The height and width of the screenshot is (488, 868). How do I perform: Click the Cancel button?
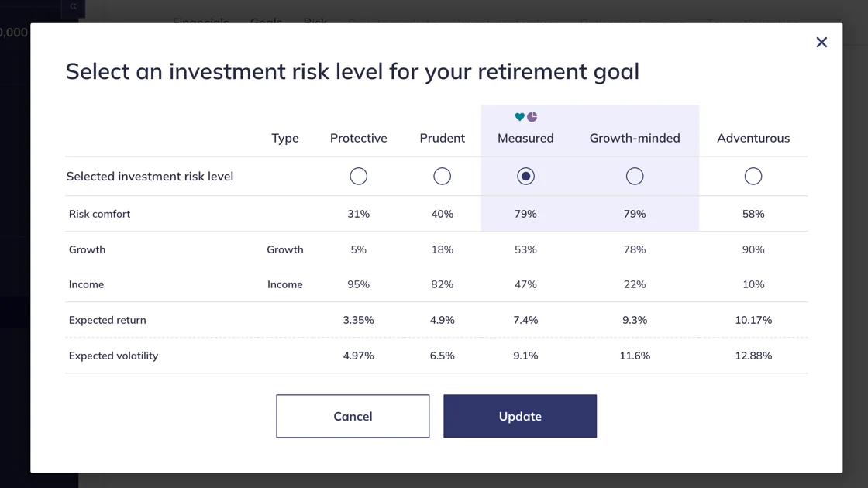(353, 416)
